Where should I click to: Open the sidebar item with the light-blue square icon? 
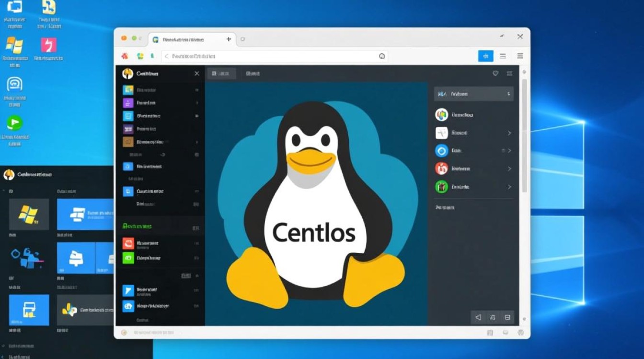[x=128, y=116]
